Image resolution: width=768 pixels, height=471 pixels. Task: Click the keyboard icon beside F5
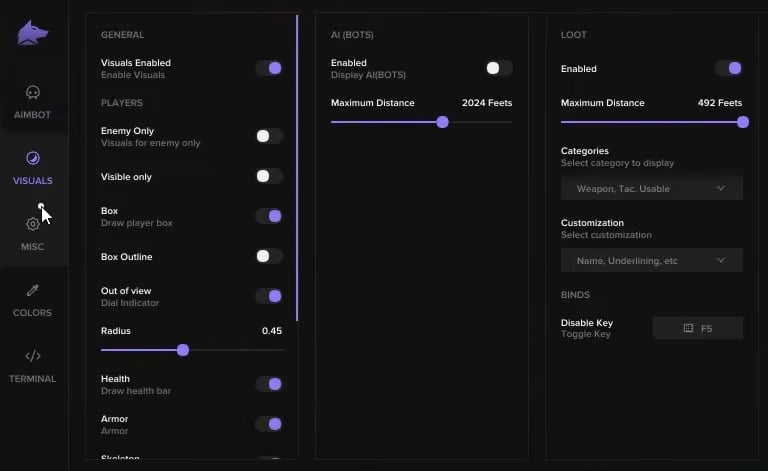[688, 328]
